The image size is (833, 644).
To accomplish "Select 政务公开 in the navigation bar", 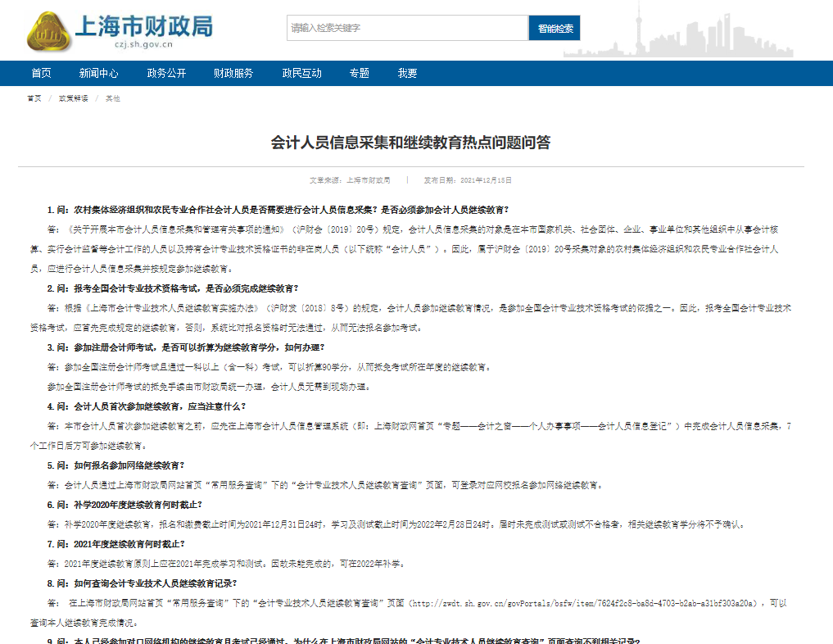I will pyautogui.click(x=166, y=73).
